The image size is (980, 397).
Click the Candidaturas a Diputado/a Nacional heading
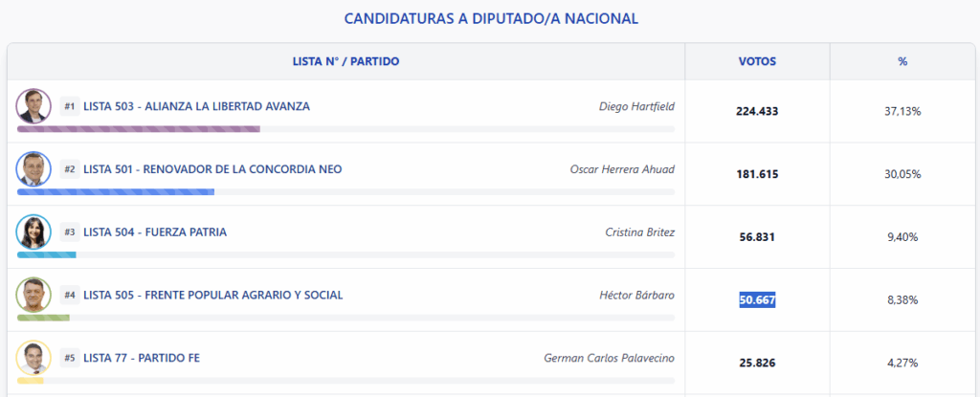490,18
